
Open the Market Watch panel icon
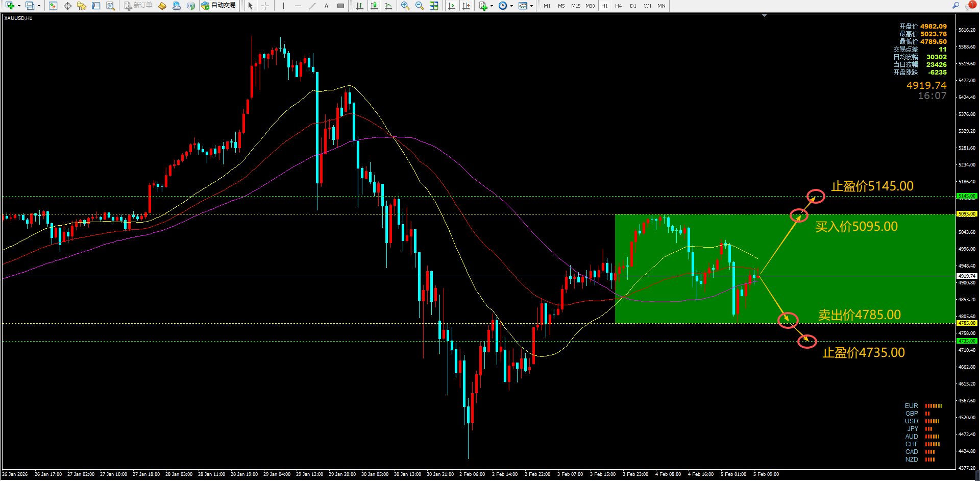pos(53,6)
